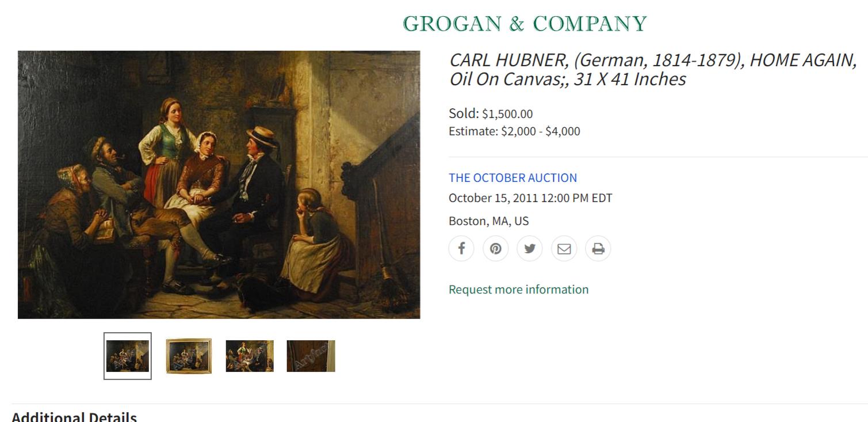Click the Boston, MA, US location text
This screenshot has height=422, width=868.
488,221
